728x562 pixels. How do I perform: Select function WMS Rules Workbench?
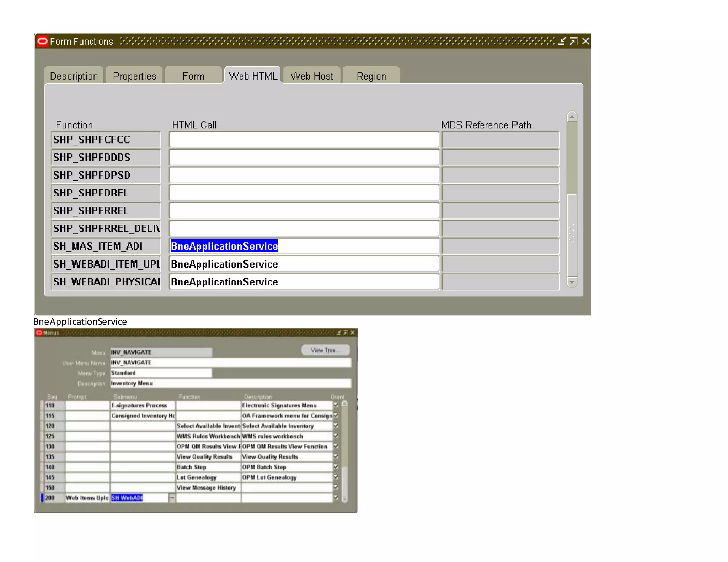208,436
